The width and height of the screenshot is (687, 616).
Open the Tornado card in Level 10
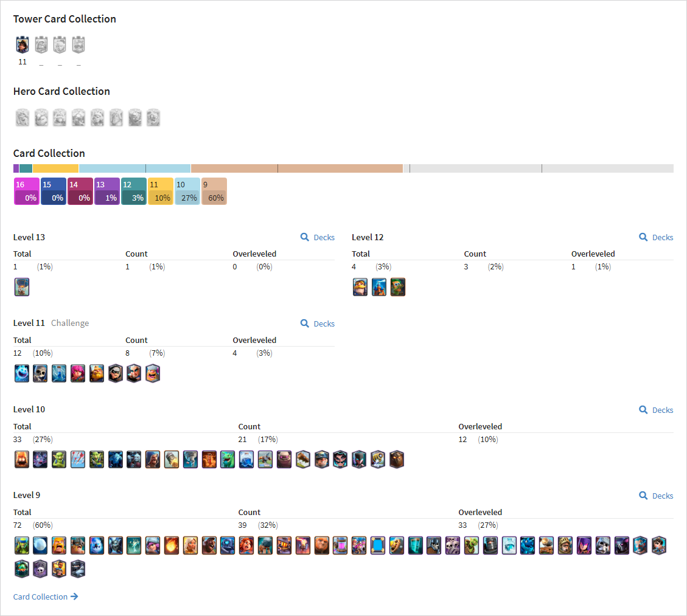pyautogui.click(x=190, y=460)
